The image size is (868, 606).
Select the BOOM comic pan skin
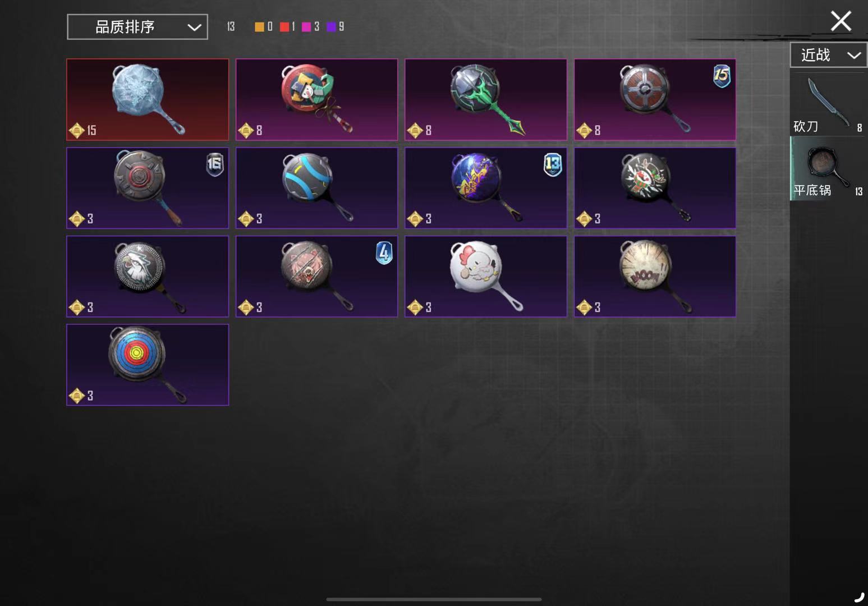point(655,276)
